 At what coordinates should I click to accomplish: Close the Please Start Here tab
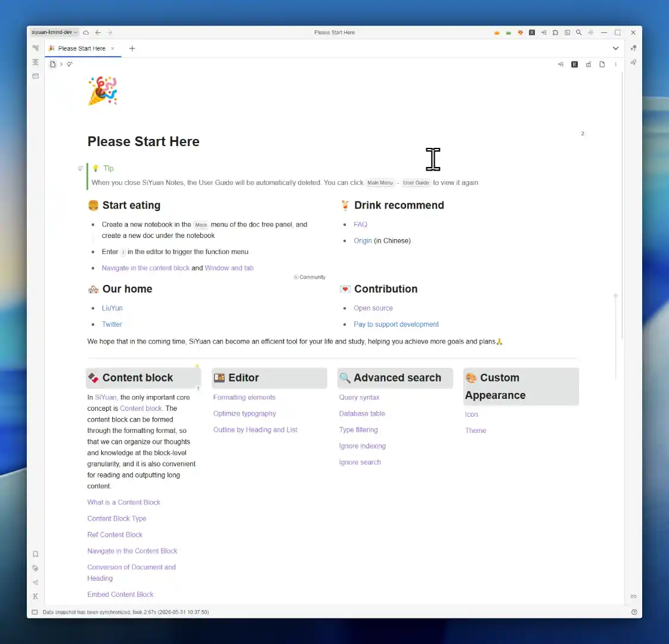click(x=113, y=48)
